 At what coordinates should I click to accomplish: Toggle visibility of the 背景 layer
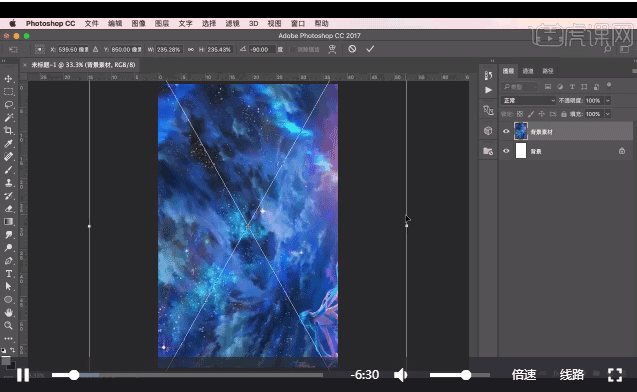(506, 151)
